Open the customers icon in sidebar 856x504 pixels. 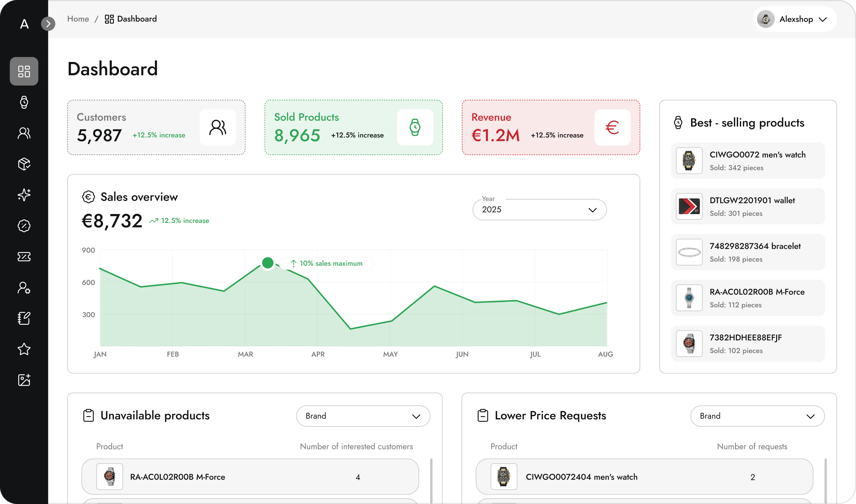(24, 133)
